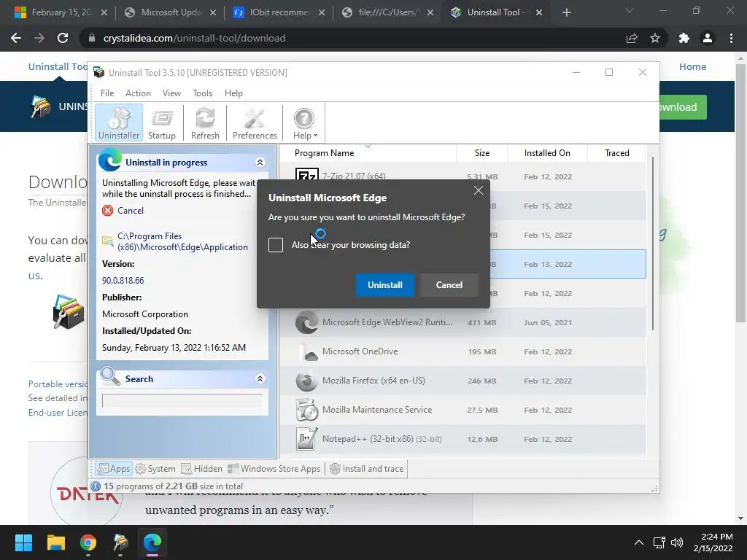Switch to the Hidden tab

point(201,469)
